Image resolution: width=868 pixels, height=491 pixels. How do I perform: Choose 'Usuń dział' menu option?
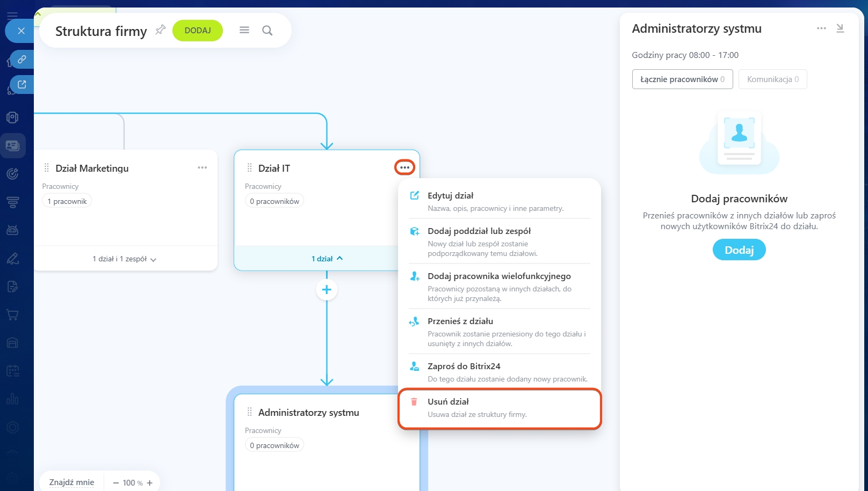(x=448, y=402)
